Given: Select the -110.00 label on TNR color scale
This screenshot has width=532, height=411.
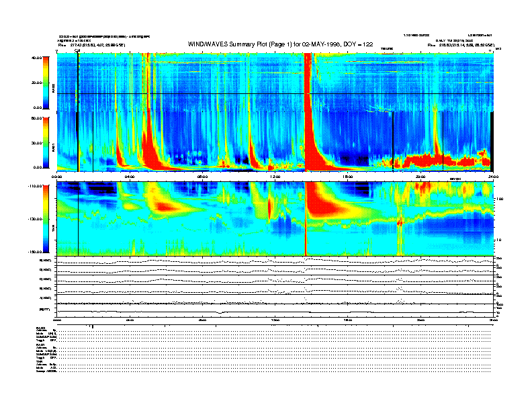Looking at the screenshot, I should tap(36, 186).
